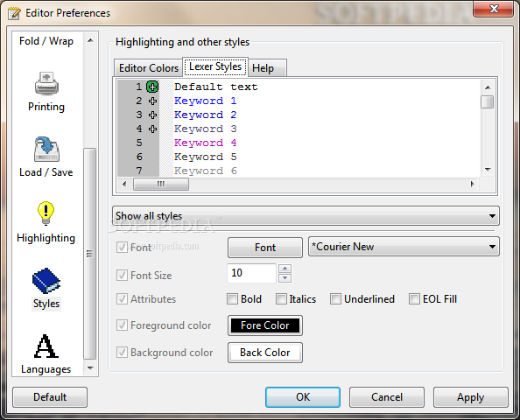This screenshot has width=520, height=420.
Task: Click the Editor Preferences title bar icon
Action: 14,13
